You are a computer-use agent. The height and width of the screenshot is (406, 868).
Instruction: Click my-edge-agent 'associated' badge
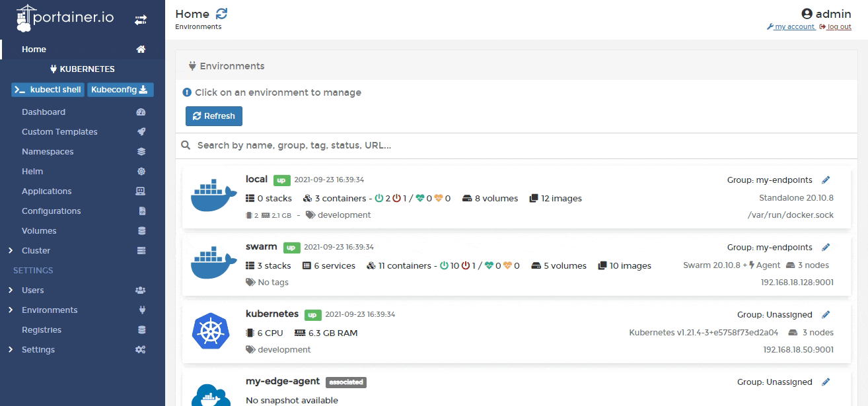346,382
